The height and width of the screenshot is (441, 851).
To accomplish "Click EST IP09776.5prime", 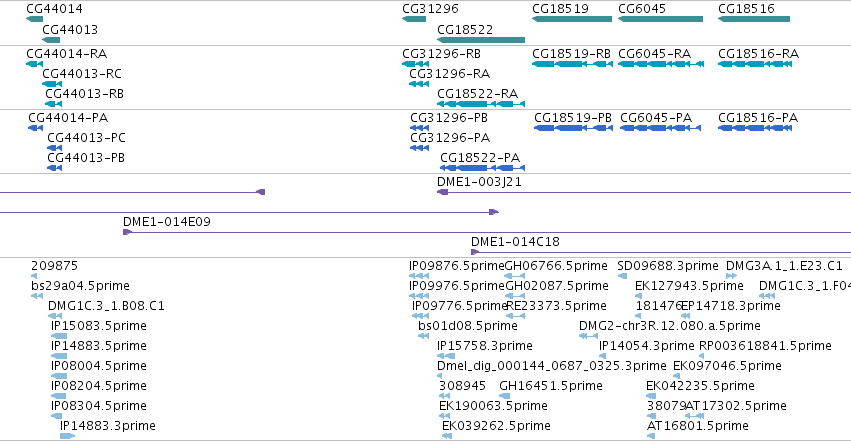I will click(x=421, y=316).
